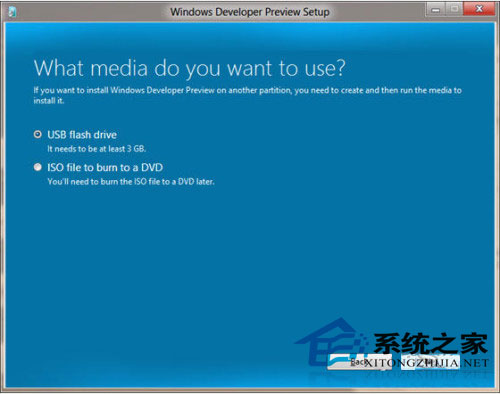Click the setup icon in the title bar
Viewport: 500px width, 394px height.
point(12,12)
